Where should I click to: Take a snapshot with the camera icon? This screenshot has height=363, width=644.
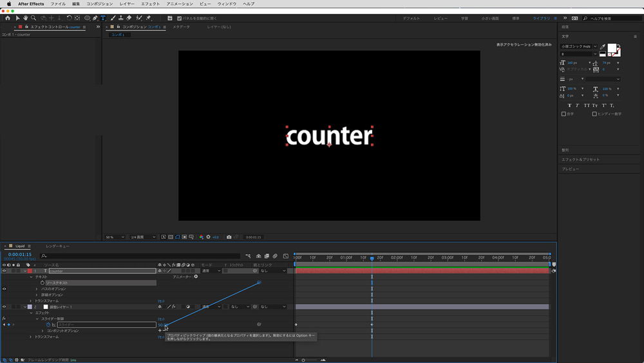pos(229,237)
